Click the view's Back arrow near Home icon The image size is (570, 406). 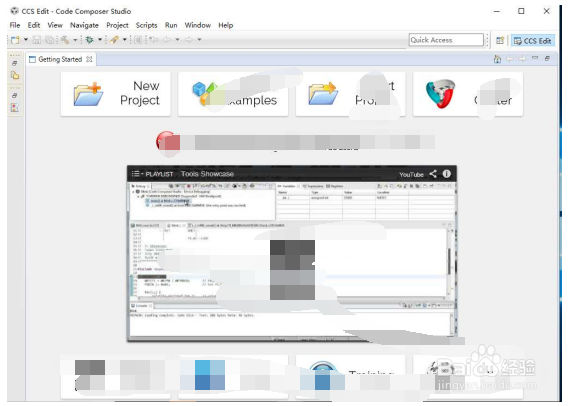[510, 59]
